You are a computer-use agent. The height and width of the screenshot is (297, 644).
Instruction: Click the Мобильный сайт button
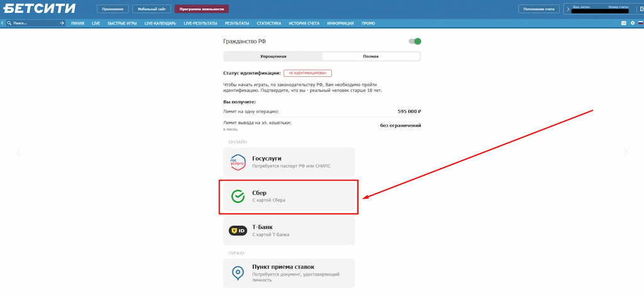pos(152,9)
